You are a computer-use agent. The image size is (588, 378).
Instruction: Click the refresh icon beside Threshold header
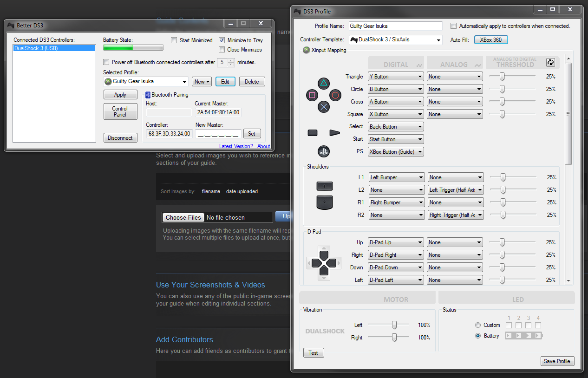click(x=550, y=63)
